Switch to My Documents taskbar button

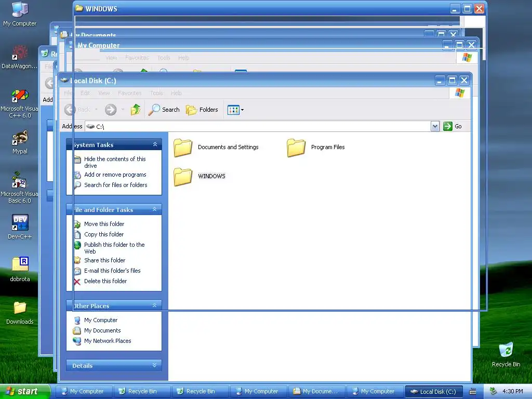click(x=316, y=392)
